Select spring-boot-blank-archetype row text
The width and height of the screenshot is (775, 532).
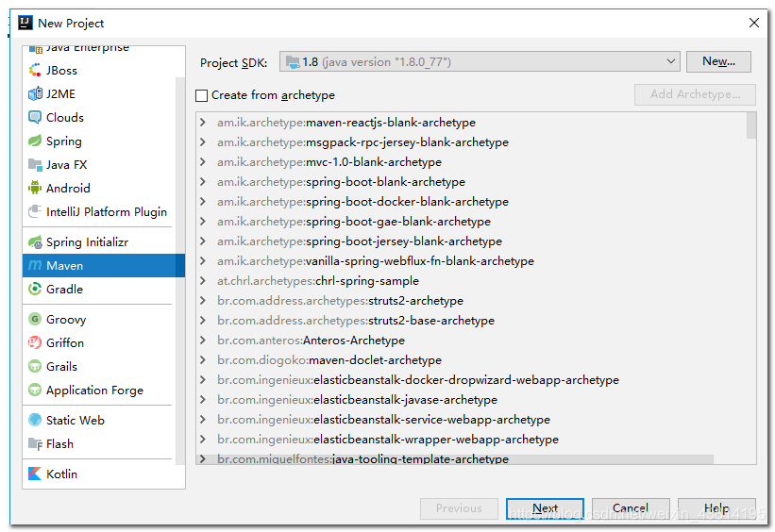click(341, 182)
